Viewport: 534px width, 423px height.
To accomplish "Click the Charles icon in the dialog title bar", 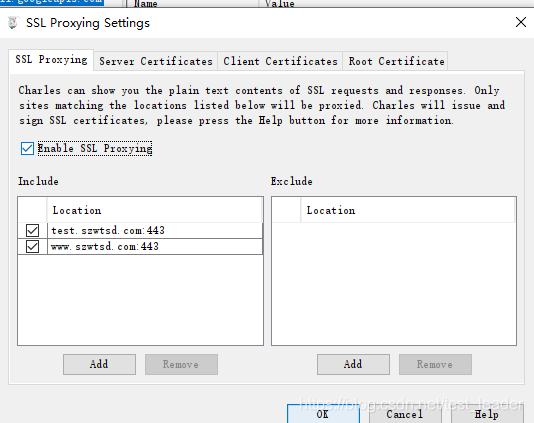I will click(x=13, y=23).
